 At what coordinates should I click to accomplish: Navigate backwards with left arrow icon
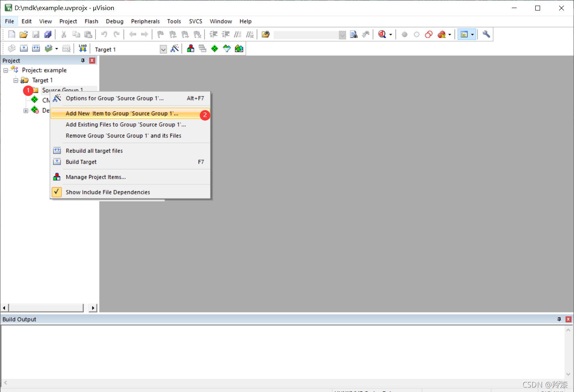coord(132,34)
